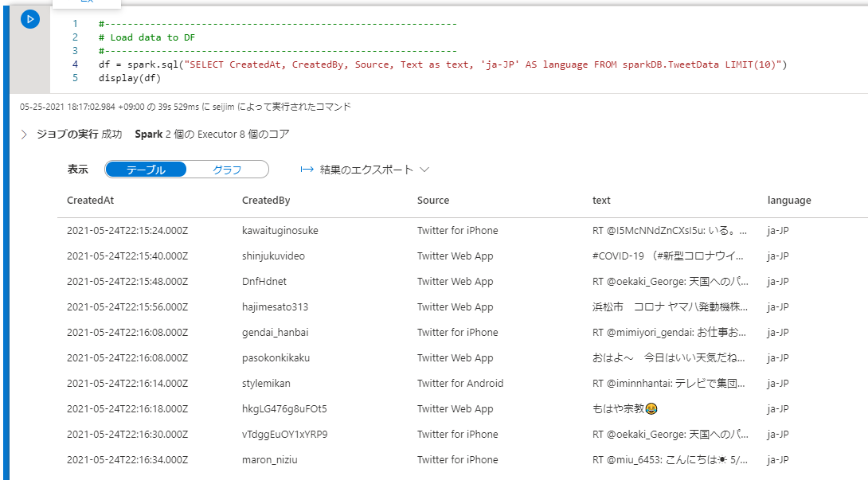
Task: Select the hajimesato313 cell
Action: click(275, 306)
